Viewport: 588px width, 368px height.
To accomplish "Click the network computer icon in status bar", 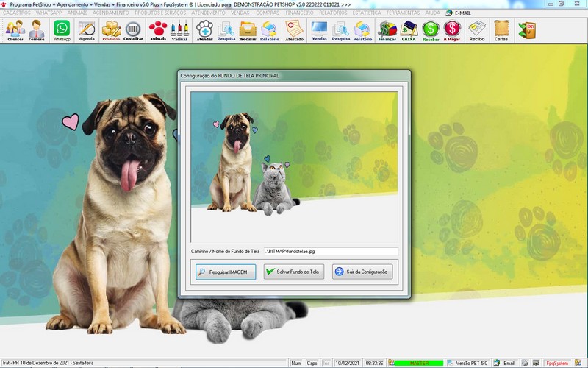I will 536,363.
